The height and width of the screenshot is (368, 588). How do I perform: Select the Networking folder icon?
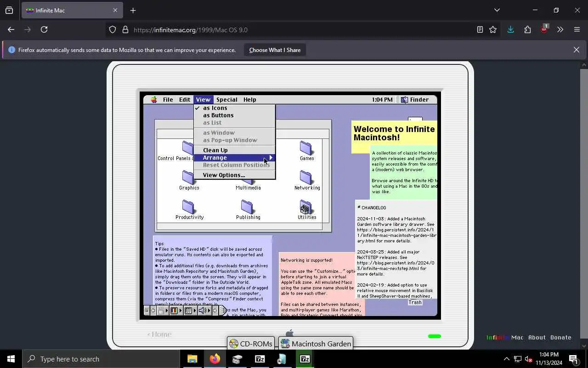click(x=306, y=178)
